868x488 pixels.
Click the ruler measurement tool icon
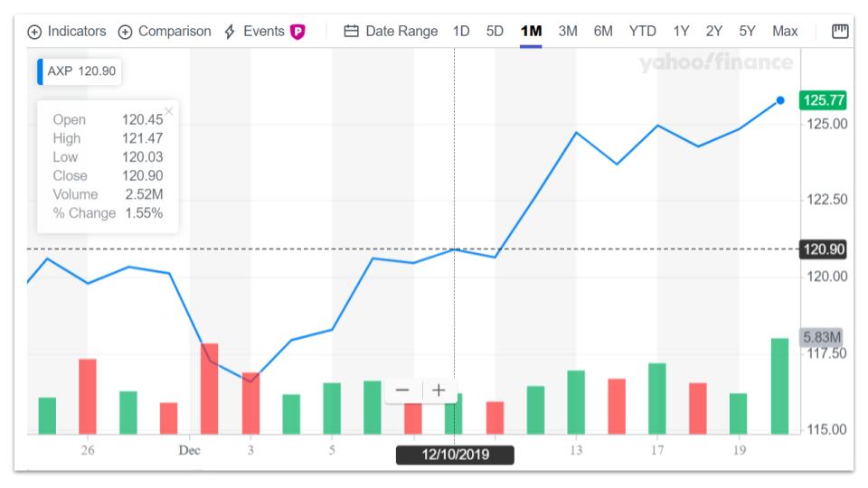840,32
